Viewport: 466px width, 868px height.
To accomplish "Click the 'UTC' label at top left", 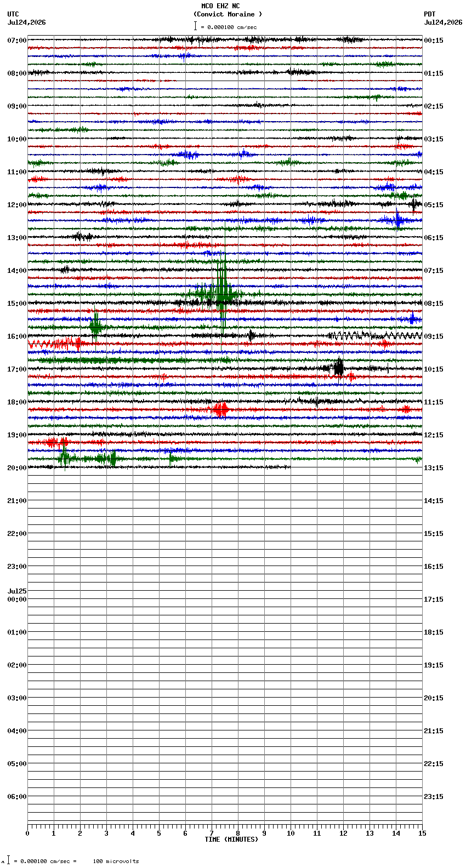I will pyautogui.click(x=13, y=14).
